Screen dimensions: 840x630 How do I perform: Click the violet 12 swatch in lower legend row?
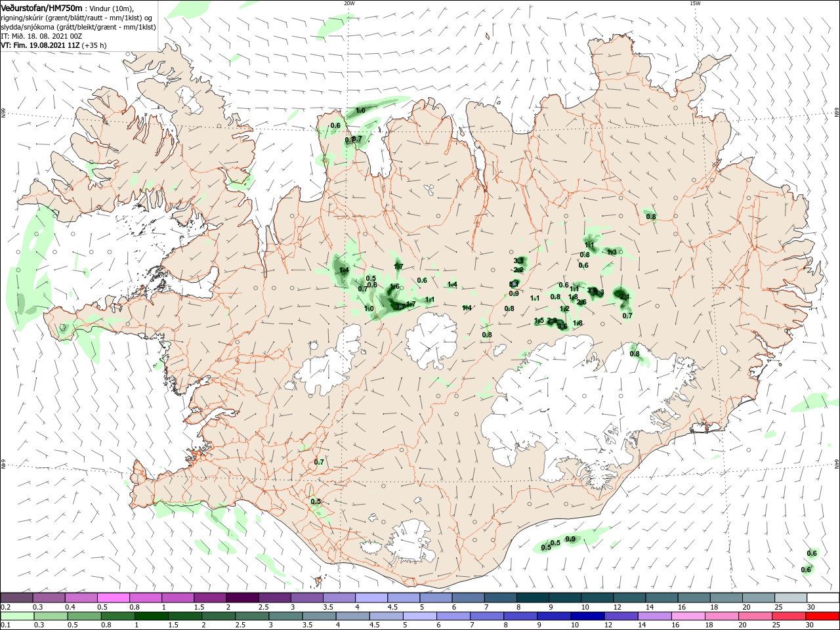621,616
